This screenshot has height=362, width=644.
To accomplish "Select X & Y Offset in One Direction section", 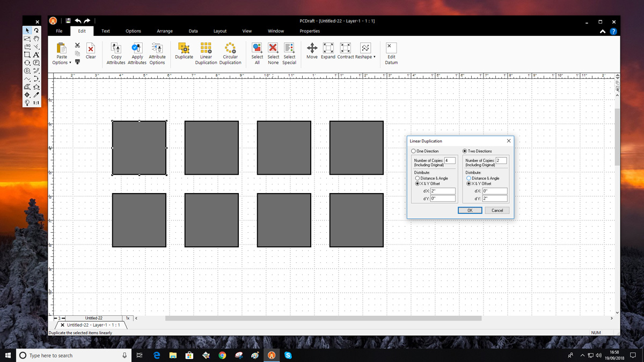I will coord(418,183).
